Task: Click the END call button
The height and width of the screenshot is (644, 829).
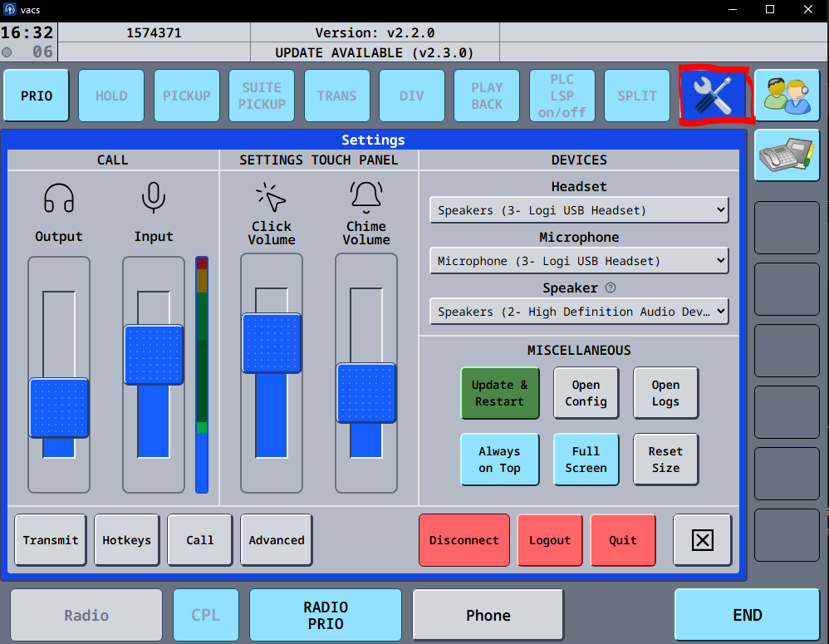Action: click(747, 616)
